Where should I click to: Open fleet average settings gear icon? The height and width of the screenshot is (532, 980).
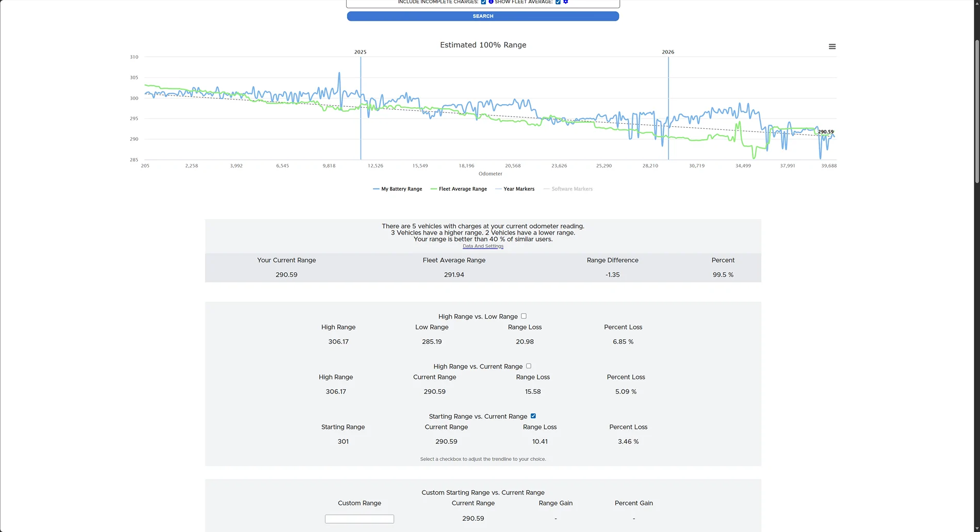point(565,2)
